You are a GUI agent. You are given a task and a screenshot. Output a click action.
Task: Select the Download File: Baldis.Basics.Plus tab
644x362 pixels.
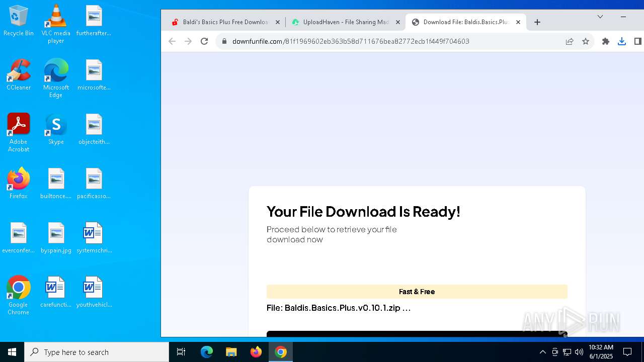tap(466, 22)
